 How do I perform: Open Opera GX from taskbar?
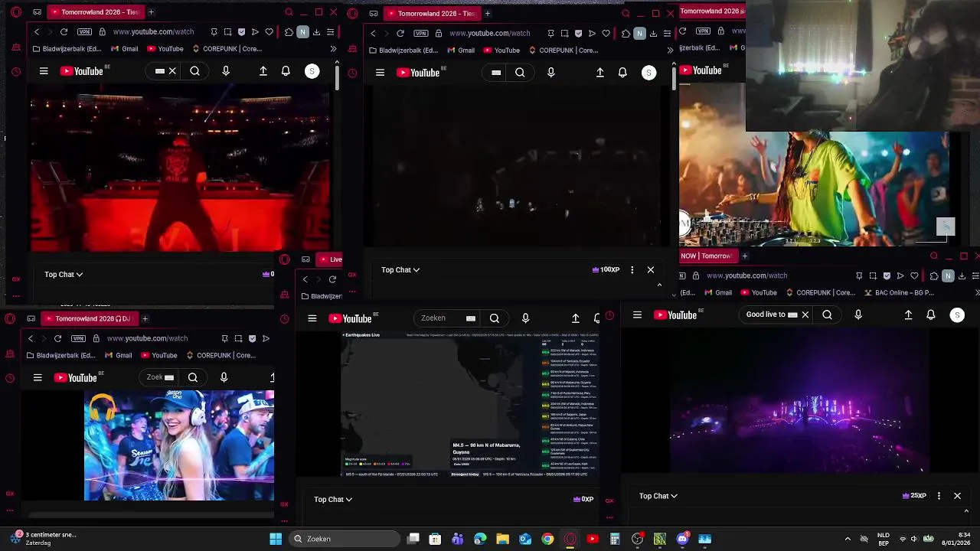point(570,539)
